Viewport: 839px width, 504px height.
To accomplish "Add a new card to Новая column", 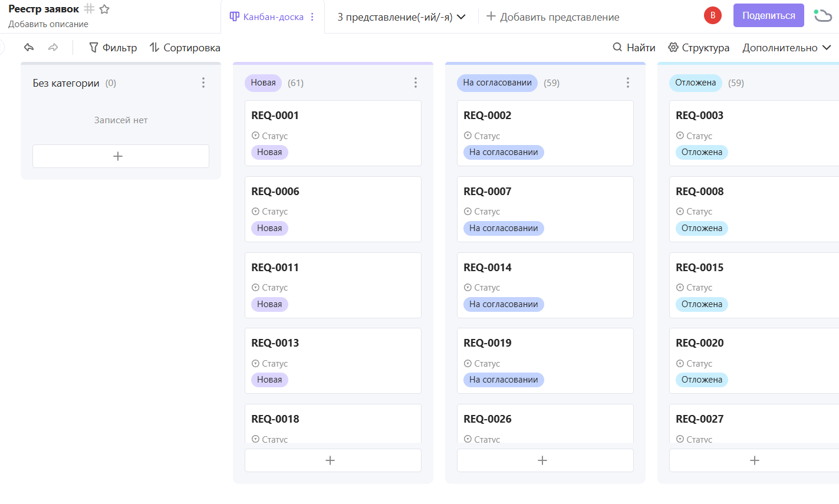I will point(333,460).
